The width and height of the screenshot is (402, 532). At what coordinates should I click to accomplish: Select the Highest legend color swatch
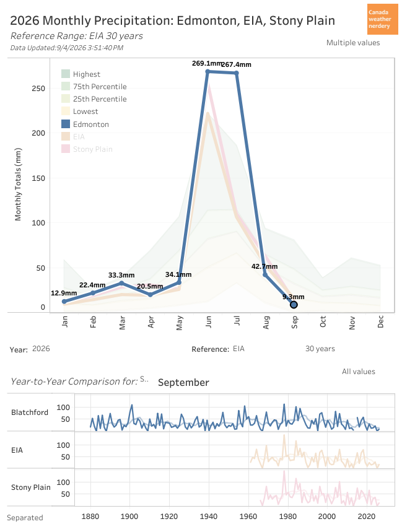(x=66, y=74)
